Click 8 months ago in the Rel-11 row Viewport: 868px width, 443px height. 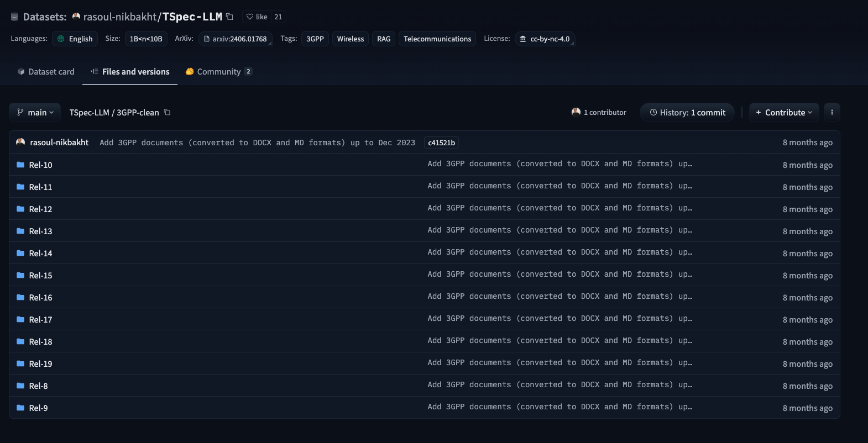point(807,187)
